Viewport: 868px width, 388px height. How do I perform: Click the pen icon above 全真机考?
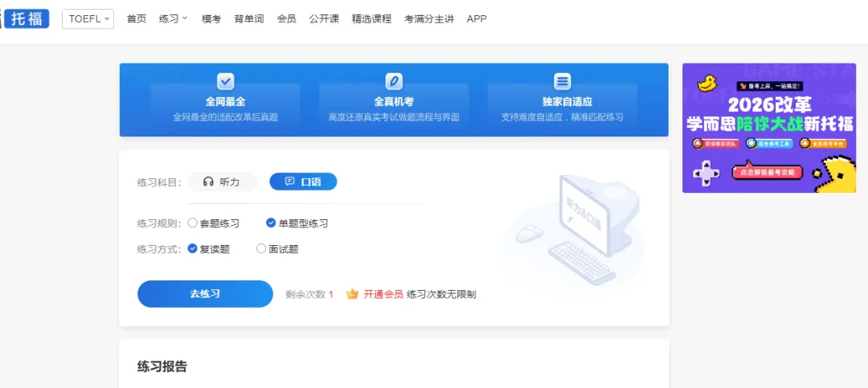click(394, 82)
